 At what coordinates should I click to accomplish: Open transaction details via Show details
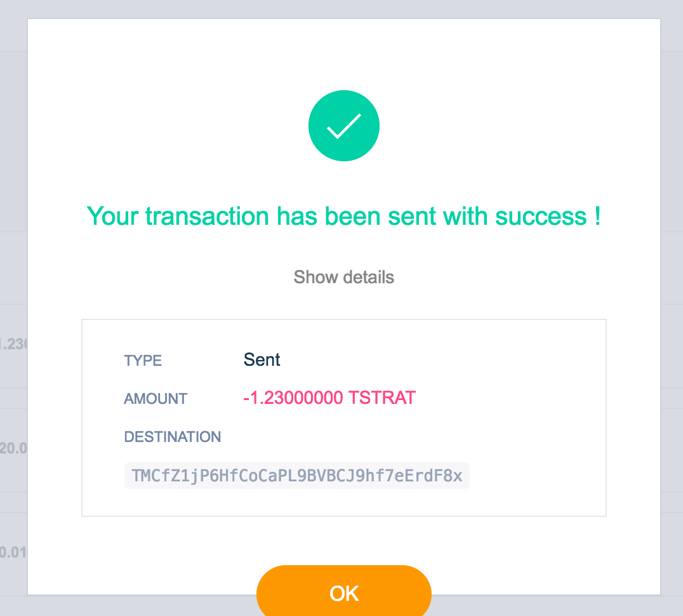343,277
